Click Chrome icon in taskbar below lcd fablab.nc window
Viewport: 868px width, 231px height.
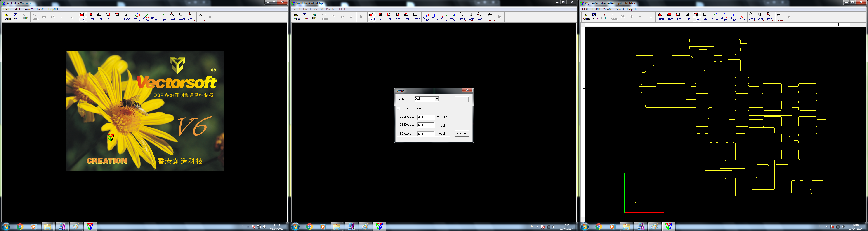(598, 227)
